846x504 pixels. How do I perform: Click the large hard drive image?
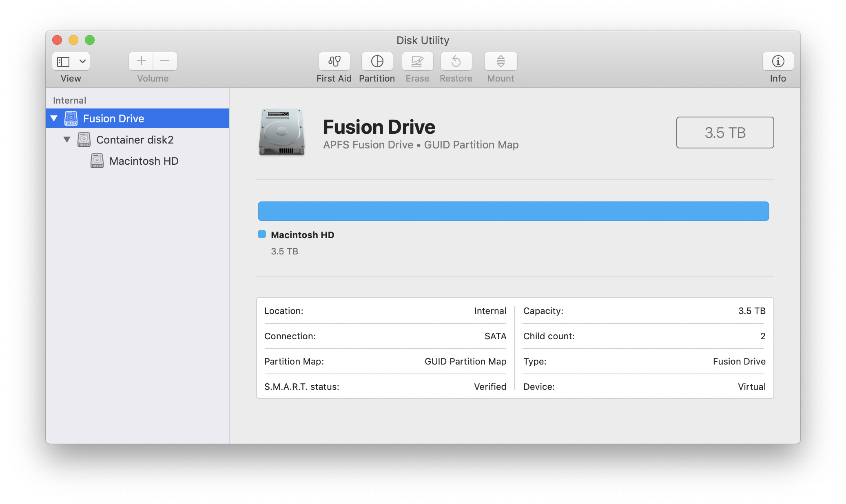click(282, 132)
